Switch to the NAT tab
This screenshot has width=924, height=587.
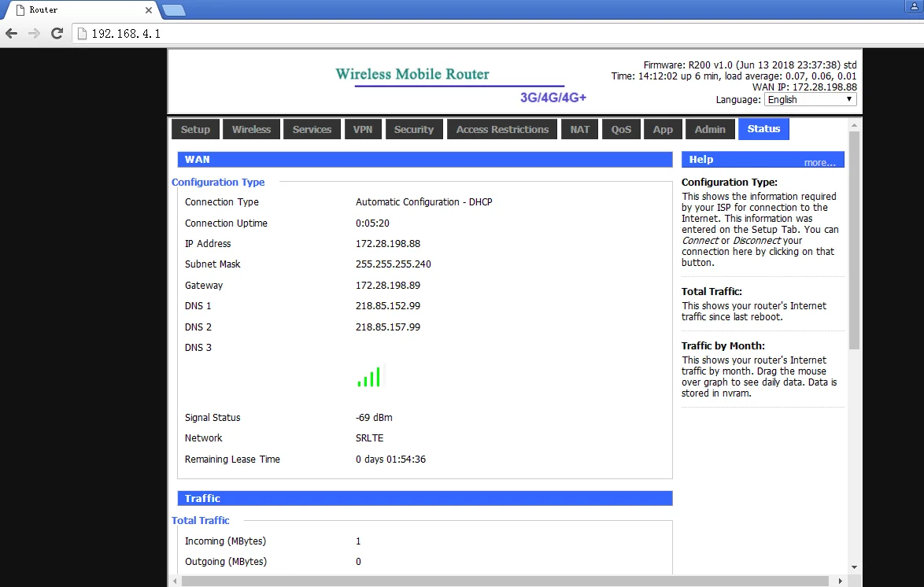(x=580, y=130)
